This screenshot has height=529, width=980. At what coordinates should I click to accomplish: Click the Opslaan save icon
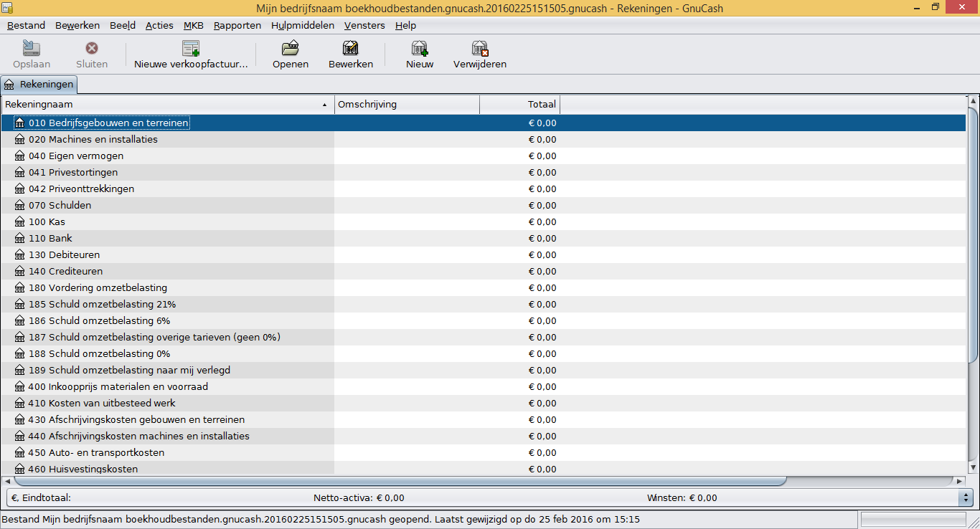[x=32, y=49]
